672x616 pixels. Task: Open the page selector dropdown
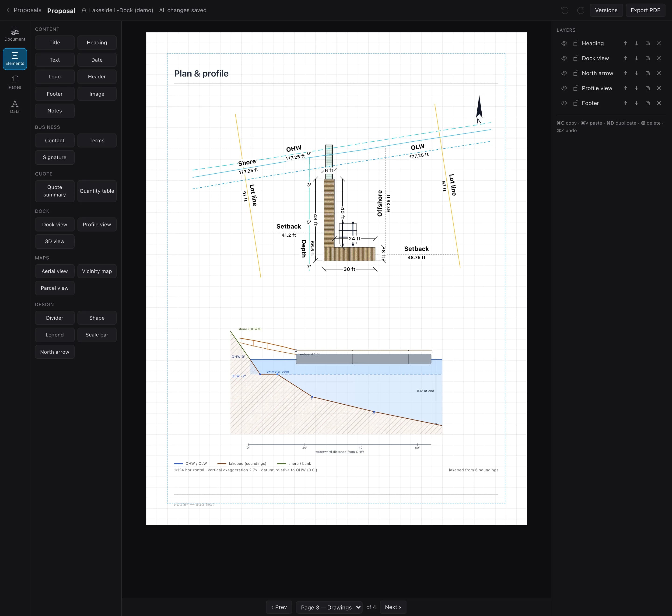click(329, 607)
